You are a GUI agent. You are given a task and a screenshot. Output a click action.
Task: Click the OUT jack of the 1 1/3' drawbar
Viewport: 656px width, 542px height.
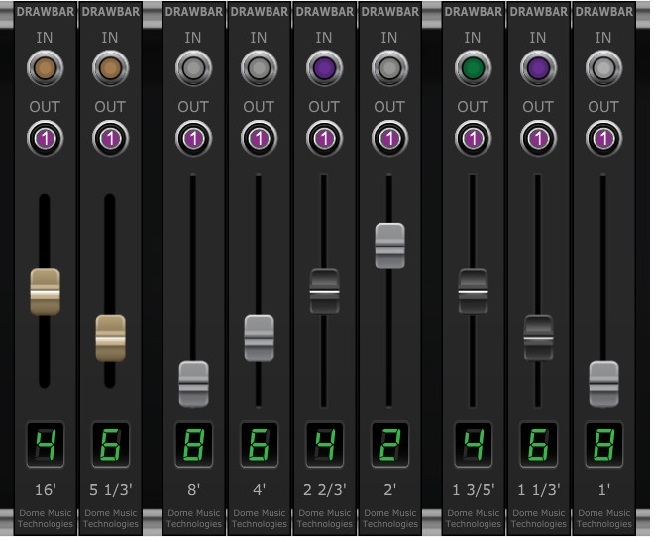(x=538, y=138)
